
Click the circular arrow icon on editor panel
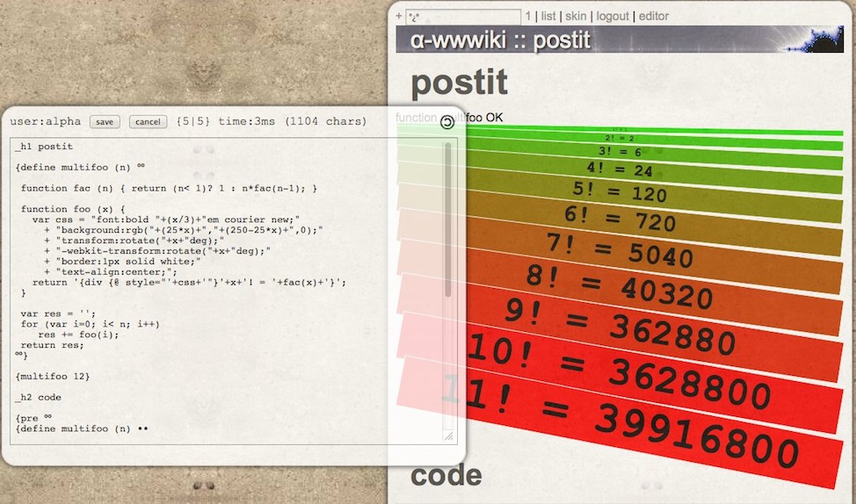(x=447, y=123)
